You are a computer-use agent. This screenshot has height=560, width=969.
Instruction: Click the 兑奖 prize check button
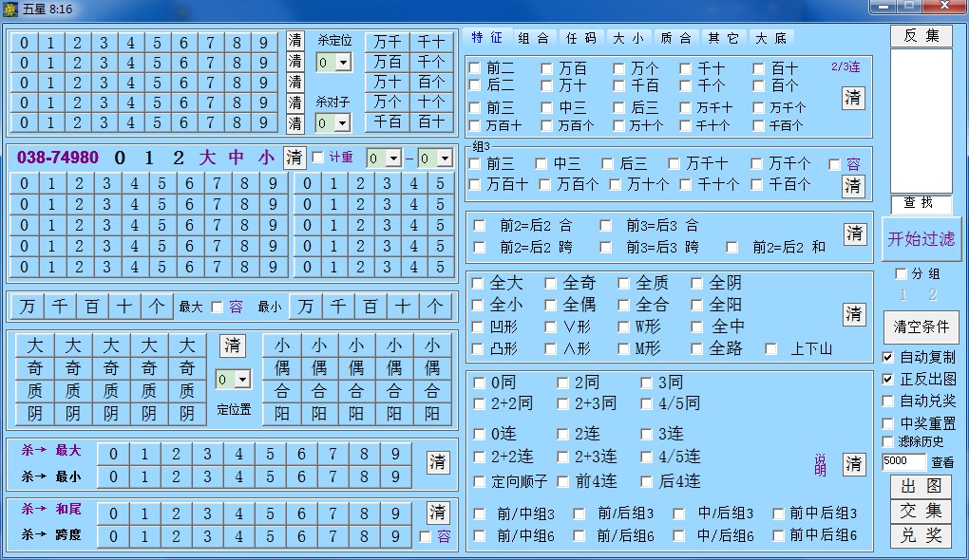click(x=919, y=535)
